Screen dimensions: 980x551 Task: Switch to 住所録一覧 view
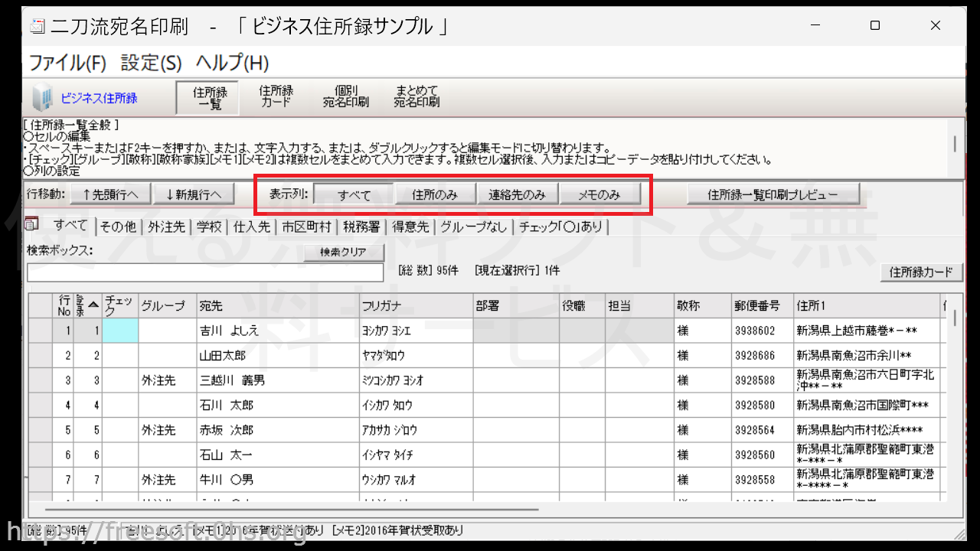207,96
